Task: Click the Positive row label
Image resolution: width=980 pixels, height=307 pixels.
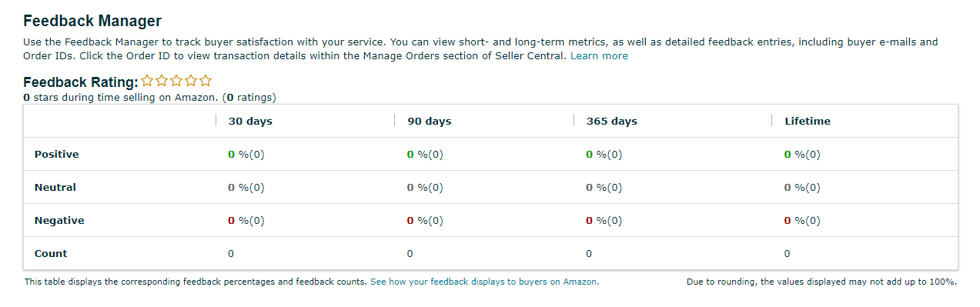Action: 57,154
